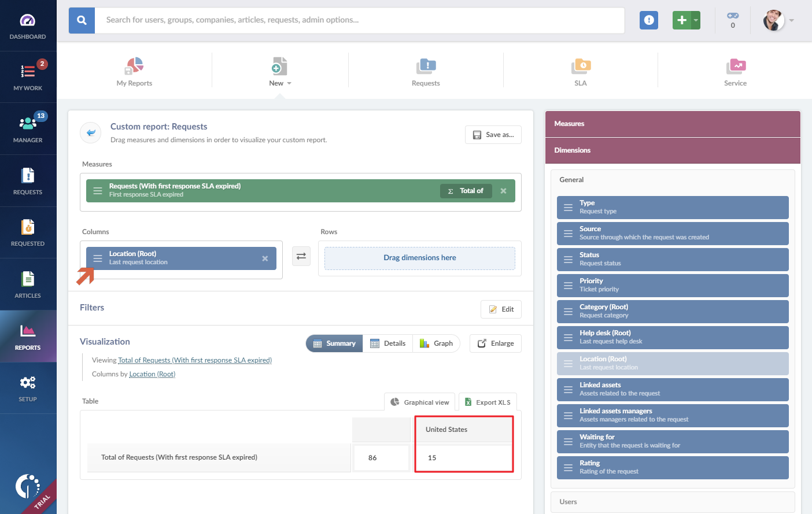Click the Save as button
This screenshot has width=812, height=514.
(493, 134)
